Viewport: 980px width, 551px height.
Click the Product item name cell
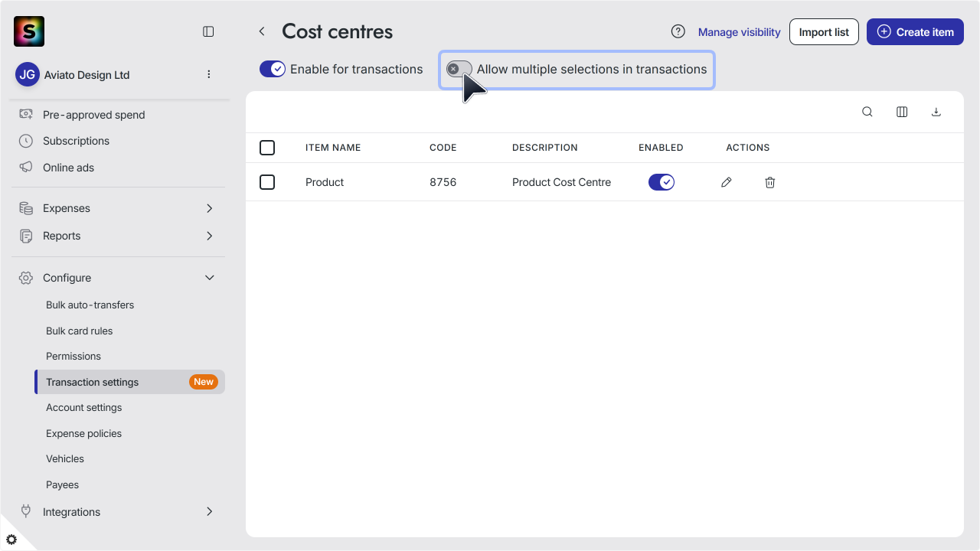325,182
